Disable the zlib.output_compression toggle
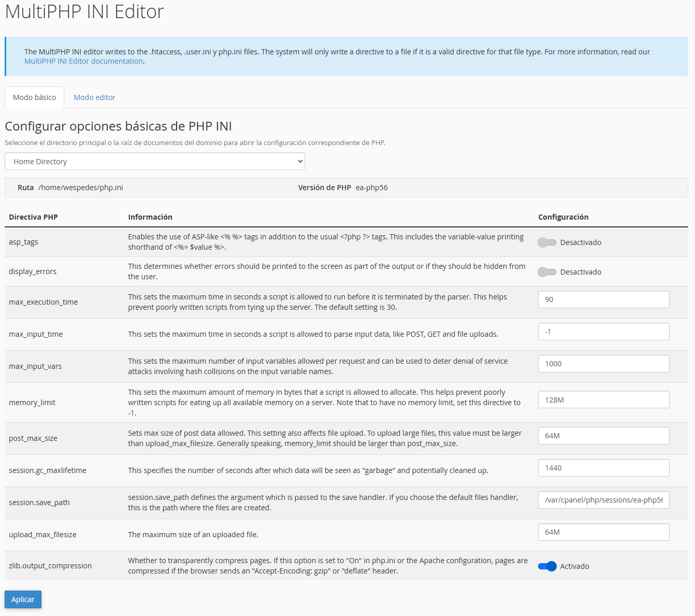Viewport: 695px width, 616px height. [x=547, y=566]
